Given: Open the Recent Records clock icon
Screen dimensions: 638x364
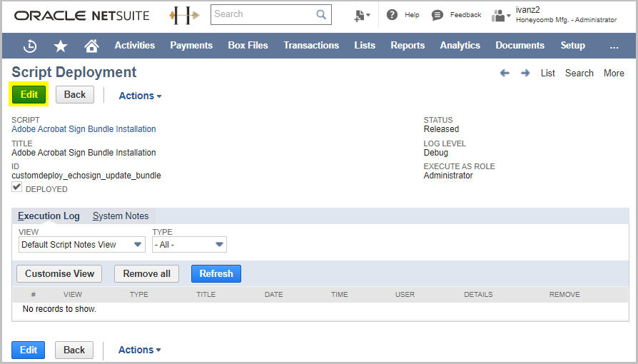Looking at the screenshot, I should point(30,46).
